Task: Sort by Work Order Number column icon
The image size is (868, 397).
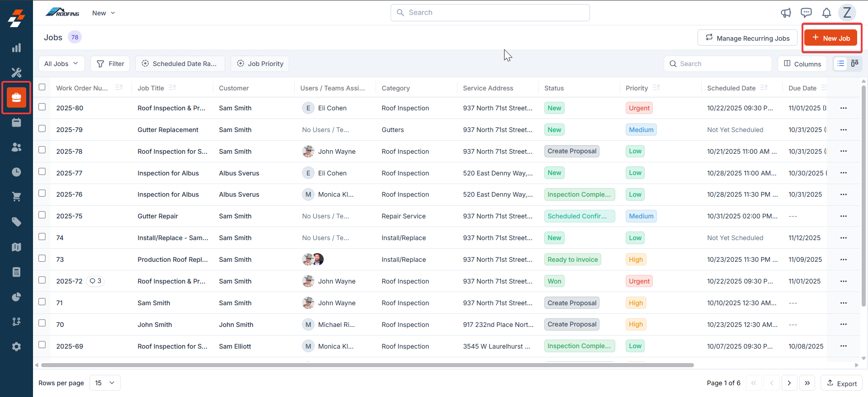Action: [x=119, y=88]
